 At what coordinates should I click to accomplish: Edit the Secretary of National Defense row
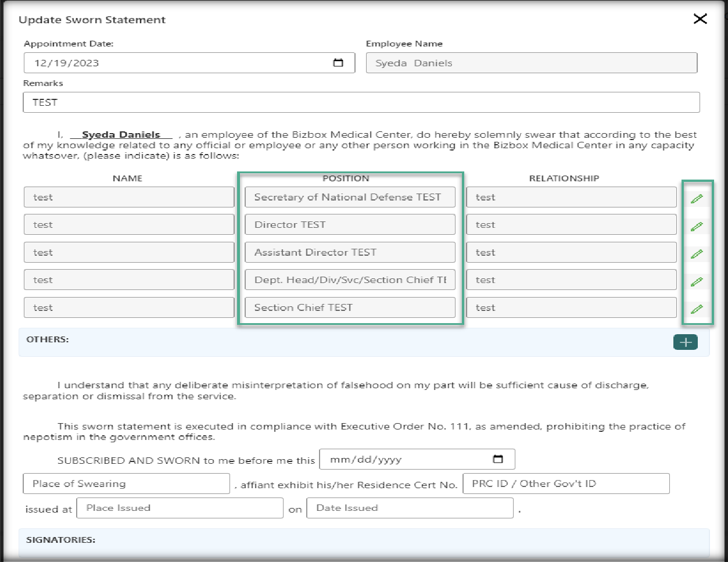697,199
